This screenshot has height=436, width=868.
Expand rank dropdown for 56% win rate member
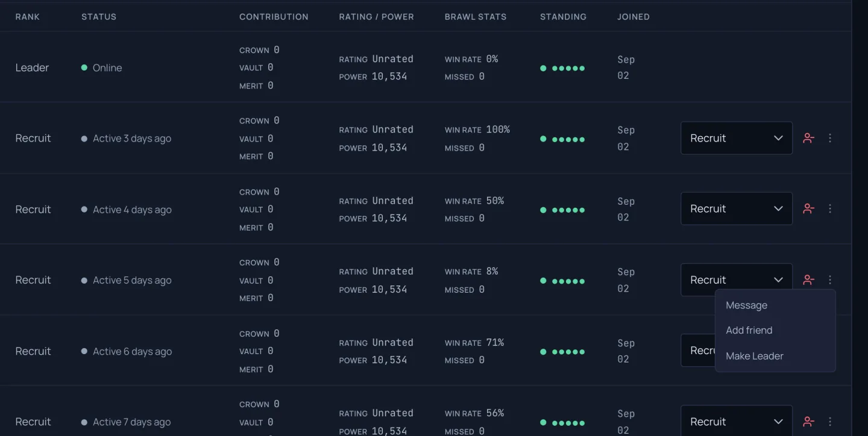[x=737, y=421]
